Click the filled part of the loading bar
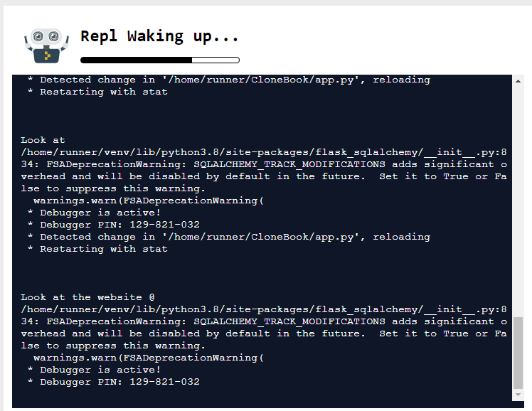532x411 pixels. pos(136,60)
